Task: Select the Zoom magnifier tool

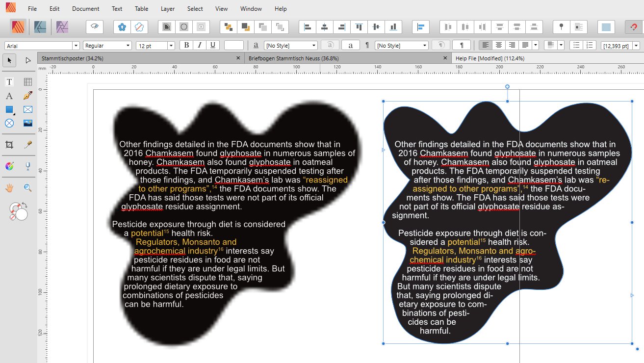Action: pyautogui.click(x=28, y=188)
